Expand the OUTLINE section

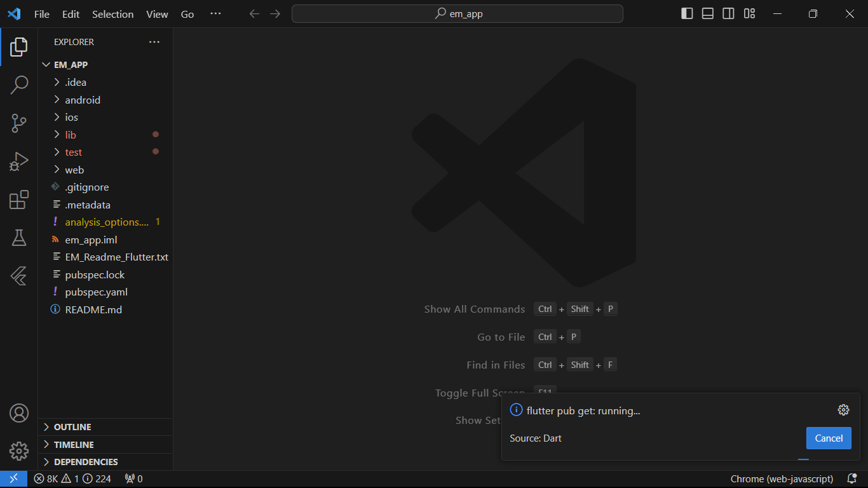(105, 427)
